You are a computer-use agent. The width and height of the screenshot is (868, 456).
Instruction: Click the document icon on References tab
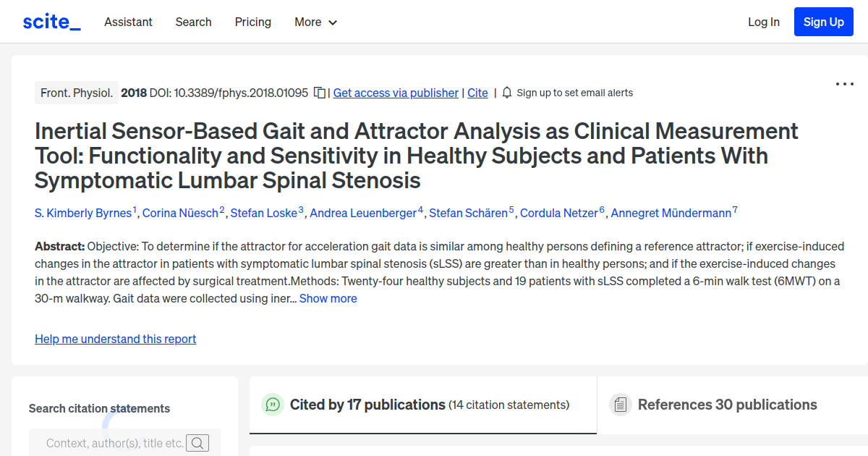pos(621,405)
